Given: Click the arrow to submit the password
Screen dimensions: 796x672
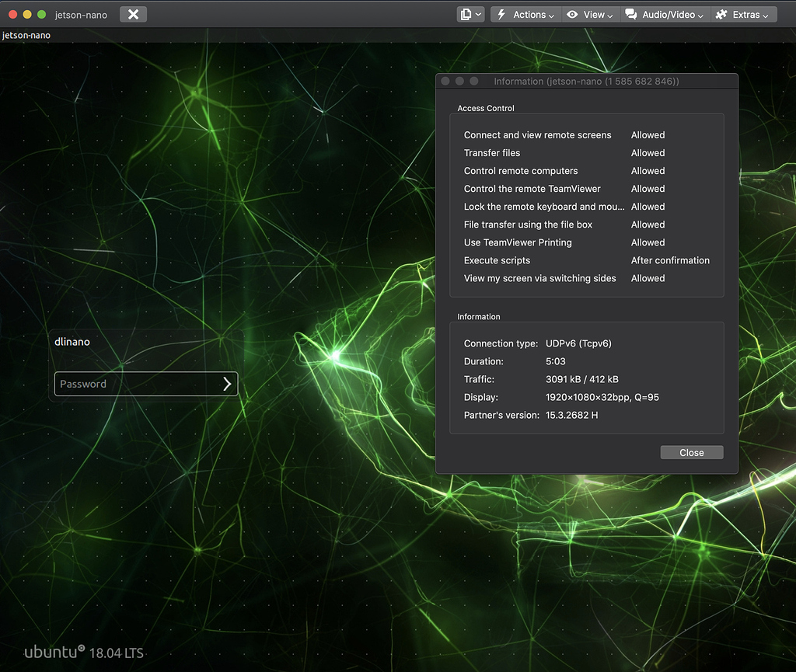Looking at the screenshot, I should coord(227,384).
